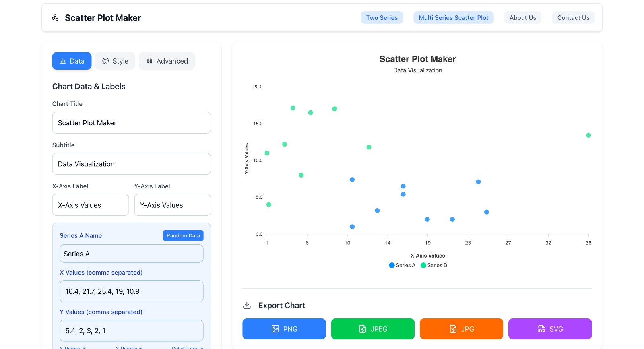Toggle Series B visibility in the chart legend
The width and height of the screenshot is (644, 349).
433,265
